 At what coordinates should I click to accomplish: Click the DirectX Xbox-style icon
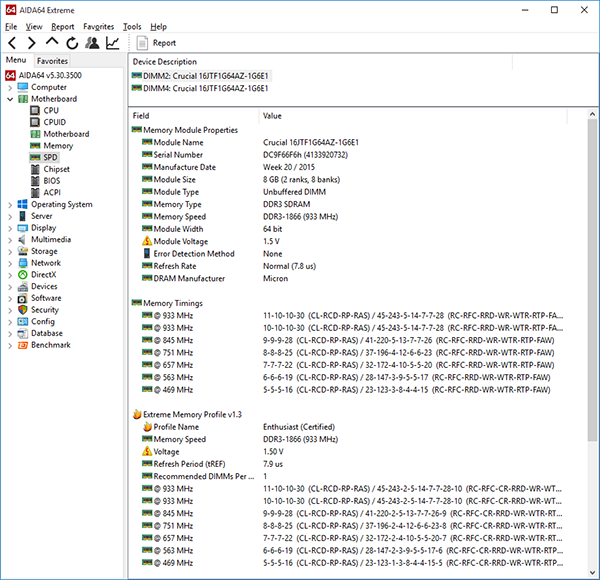click(x=23, y=275)
